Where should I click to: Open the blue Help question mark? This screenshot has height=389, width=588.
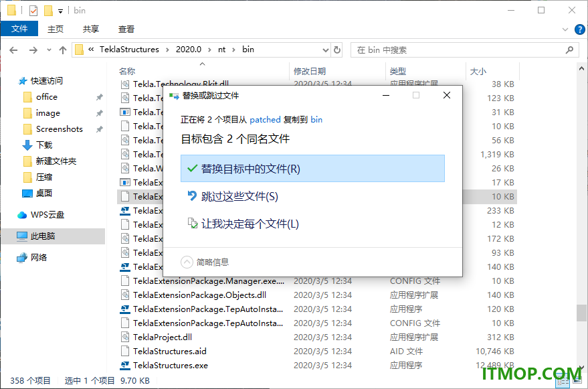(x=580, y=29)
